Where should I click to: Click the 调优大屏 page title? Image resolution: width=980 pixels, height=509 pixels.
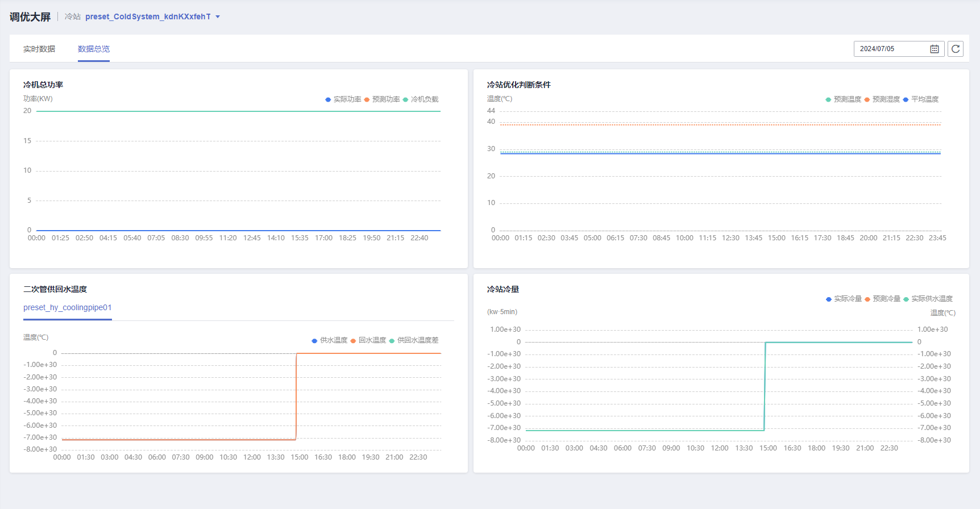[x=30, y=17]
